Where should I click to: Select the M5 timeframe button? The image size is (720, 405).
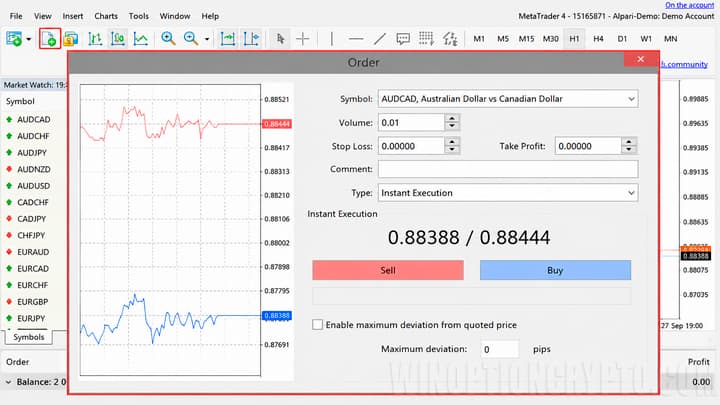tap(503, 39)
